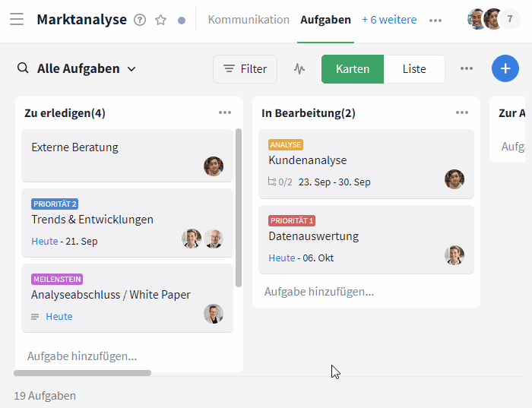Click the red PRIORITÄT 1 label
The image size is (532, 408).
(292, 221)
